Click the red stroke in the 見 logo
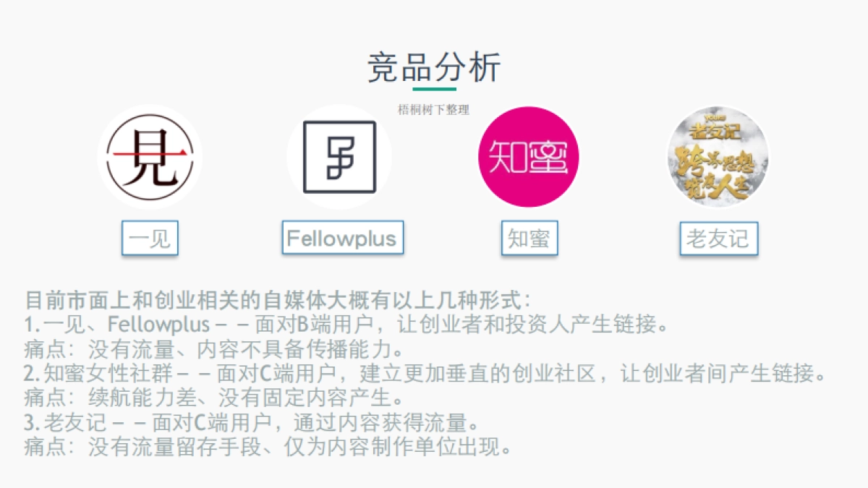868x488 pixels. 149,153
